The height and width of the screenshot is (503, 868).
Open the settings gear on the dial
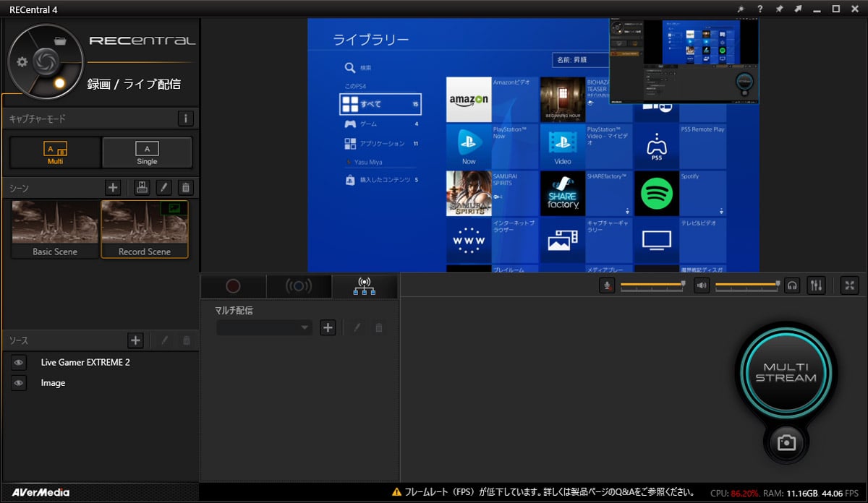(22, 61)
